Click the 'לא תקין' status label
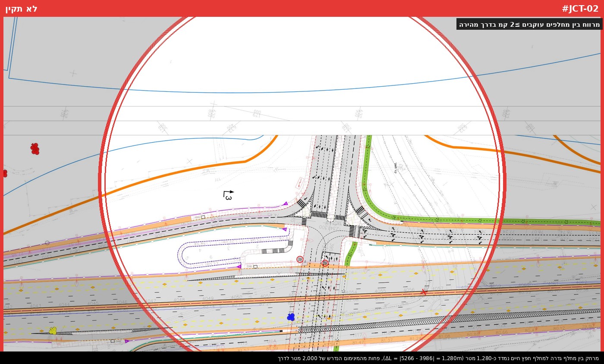Viewport: 604px width, 364px height. [x=21, y=9]
